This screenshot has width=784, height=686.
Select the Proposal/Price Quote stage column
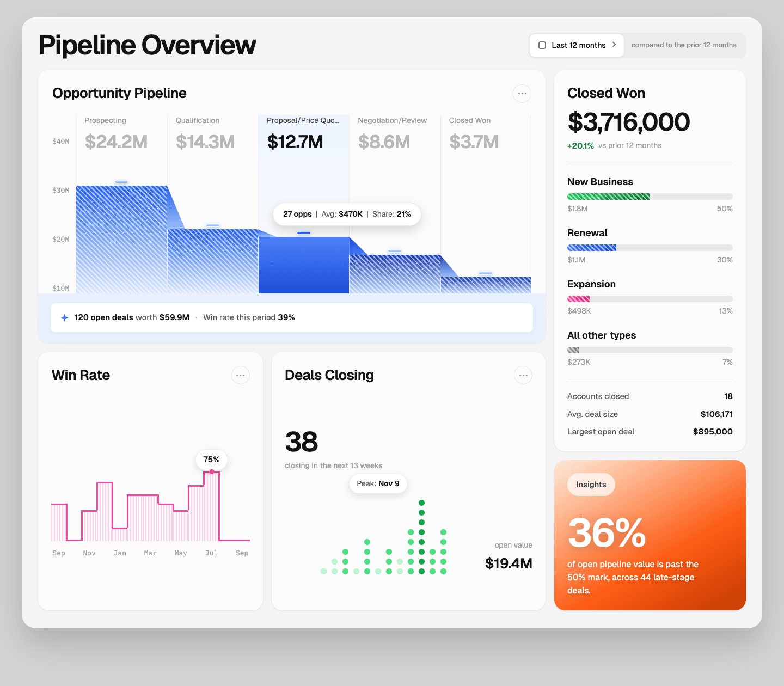pos(304,204)
